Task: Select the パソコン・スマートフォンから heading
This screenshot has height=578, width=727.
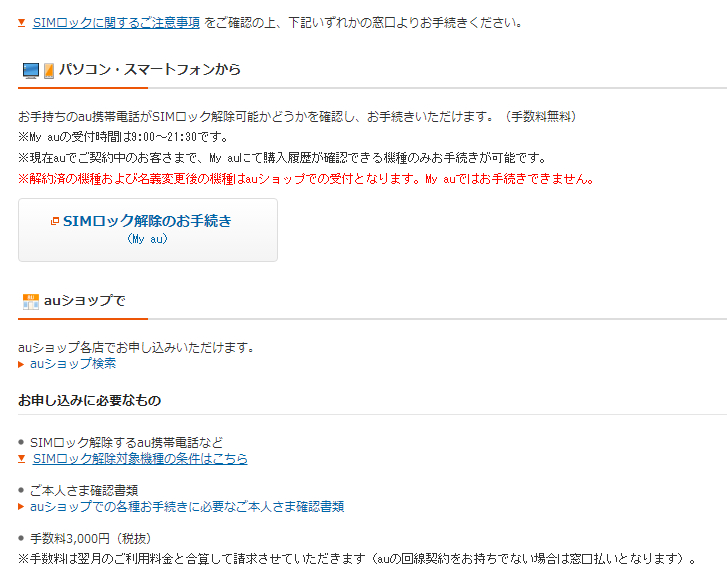Action: click(x=150, y=70)
